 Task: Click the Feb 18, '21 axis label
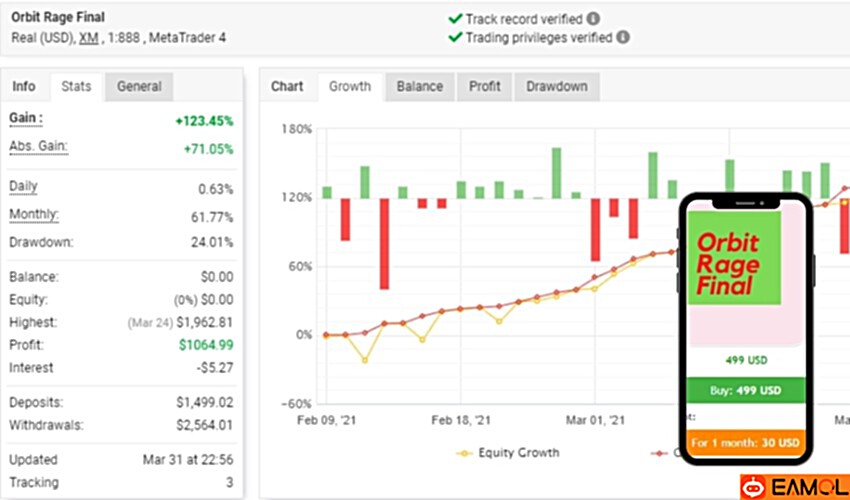click(461, 420)
